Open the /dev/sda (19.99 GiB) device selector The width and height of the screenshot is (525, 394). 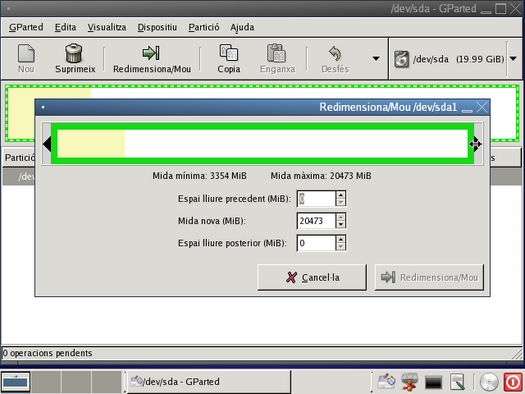455,59
